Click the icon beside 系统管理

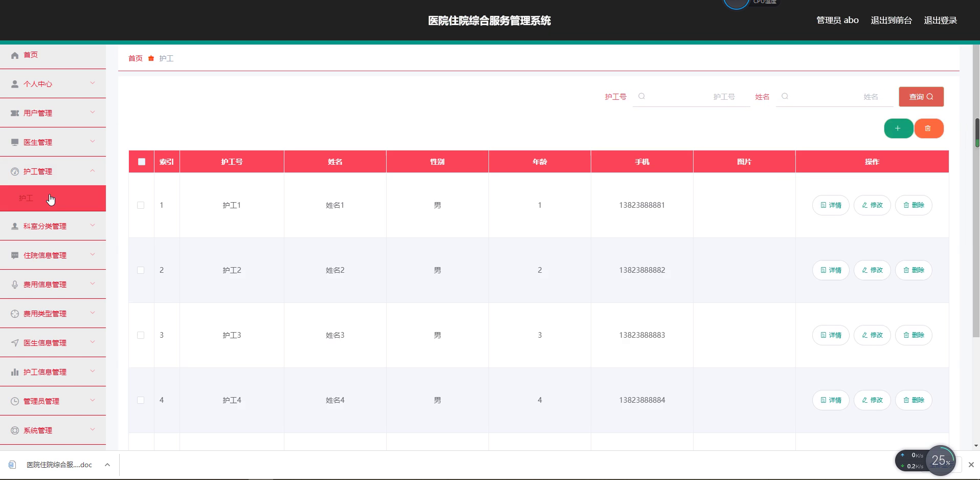point(15,430)
